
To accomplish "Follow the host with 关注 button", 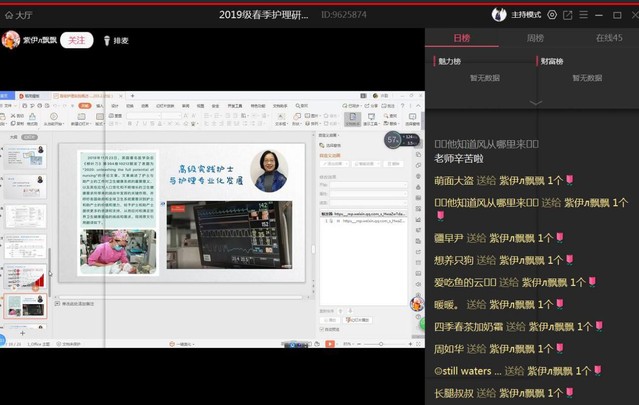I will (x=76, y=41).
